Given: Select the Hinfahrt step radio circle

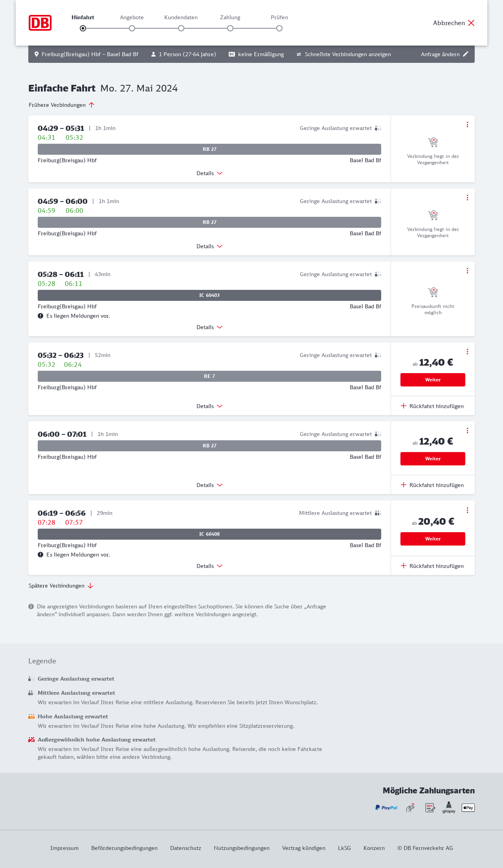Looking at the screenshot, I should [x=83, y=28].
